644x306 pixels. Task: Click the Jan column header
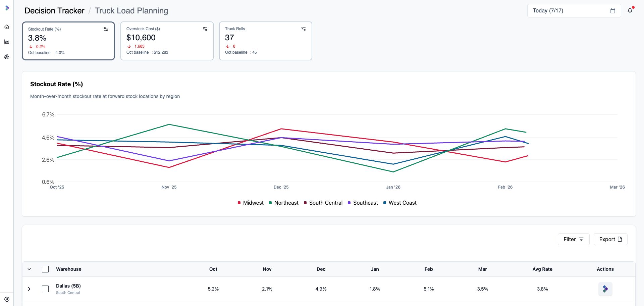pos(375,269)
